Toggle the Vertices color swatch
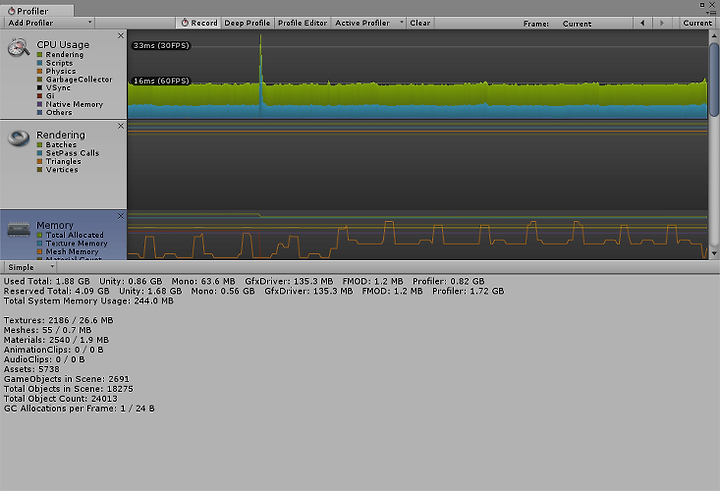The image size is (720, 491). click(x=40, y=169)
